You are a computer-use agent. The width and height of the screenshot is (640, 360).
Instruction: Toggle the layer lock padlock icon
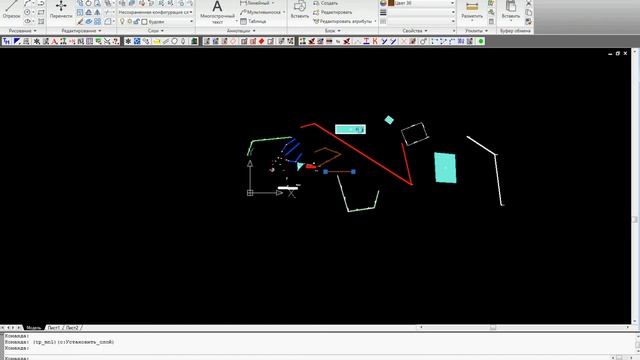pyautogui.click(x=136, y=21)
